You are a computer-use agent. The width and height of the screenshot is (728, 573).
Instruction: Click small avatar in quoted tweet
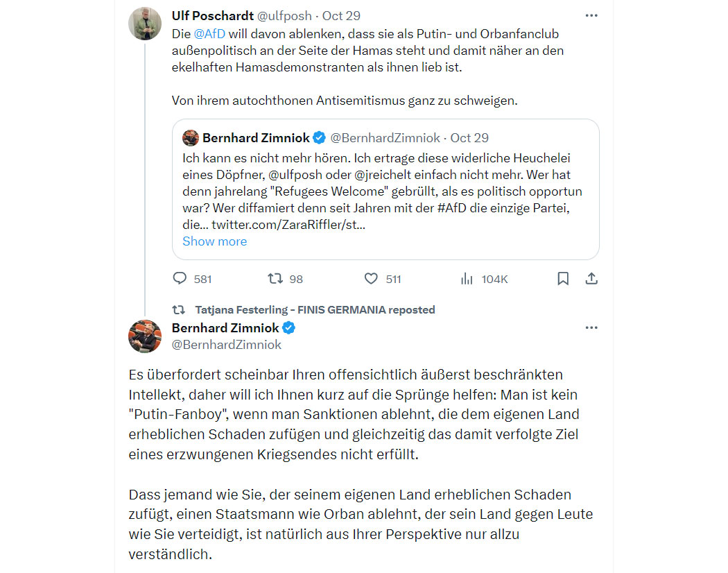click(x=191, y=138)
